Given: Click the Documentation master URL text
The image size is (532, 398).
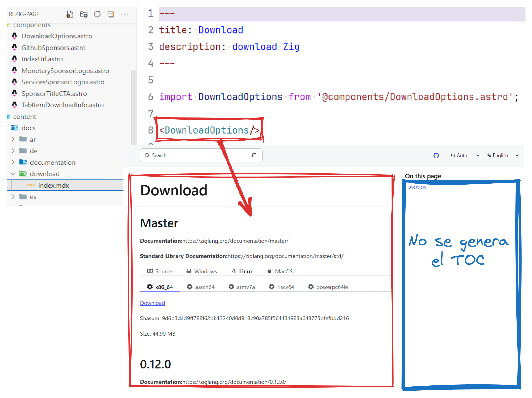Looking at the screenshot, I should [x=236, y=241].
